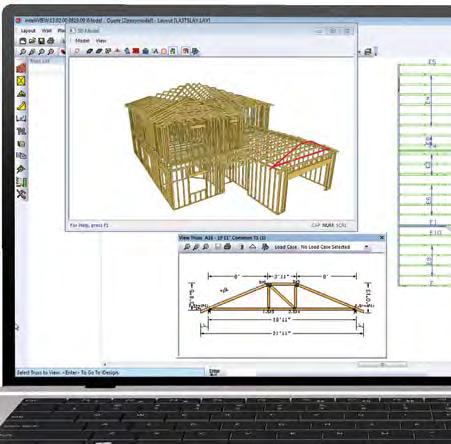The width and height of the screenshot is (451, 444).
Task: Open the View menu in 3D window
Action: 101,41
